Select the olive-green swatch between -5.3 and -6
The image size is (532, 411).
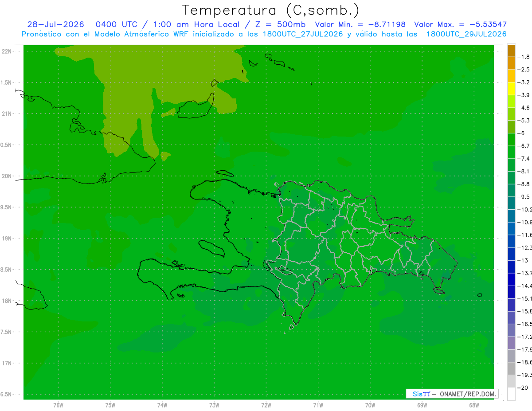[x=511, y=127]
